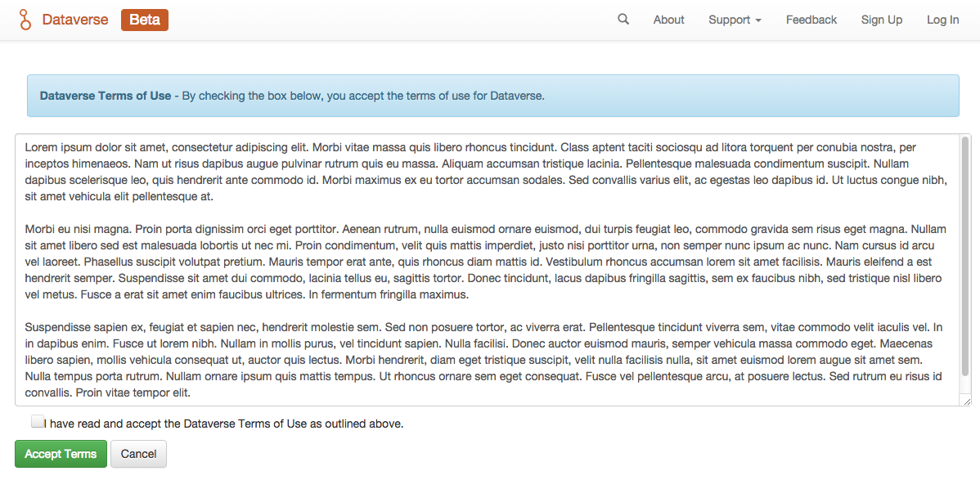Click the text area resize handle

(967, 402)
